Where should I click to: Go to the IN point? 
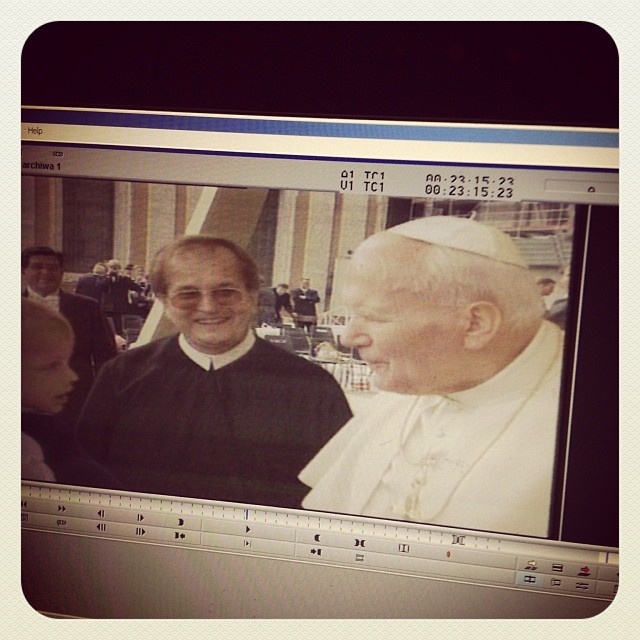[x=180, y=536]
